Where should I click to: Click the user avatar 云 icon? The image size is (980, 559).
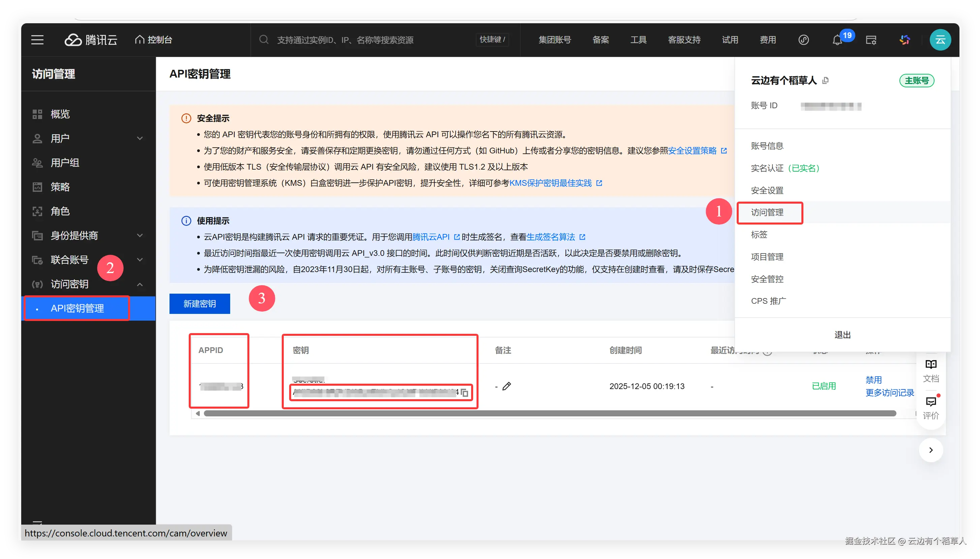tap(940, 40)
